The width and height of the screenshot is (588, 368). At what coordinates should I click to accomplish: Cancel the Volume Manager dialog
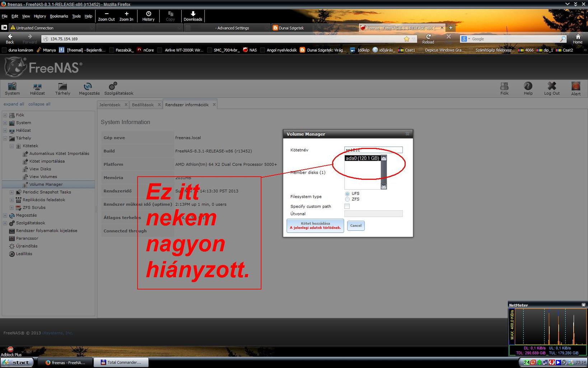tap(356, 226)
